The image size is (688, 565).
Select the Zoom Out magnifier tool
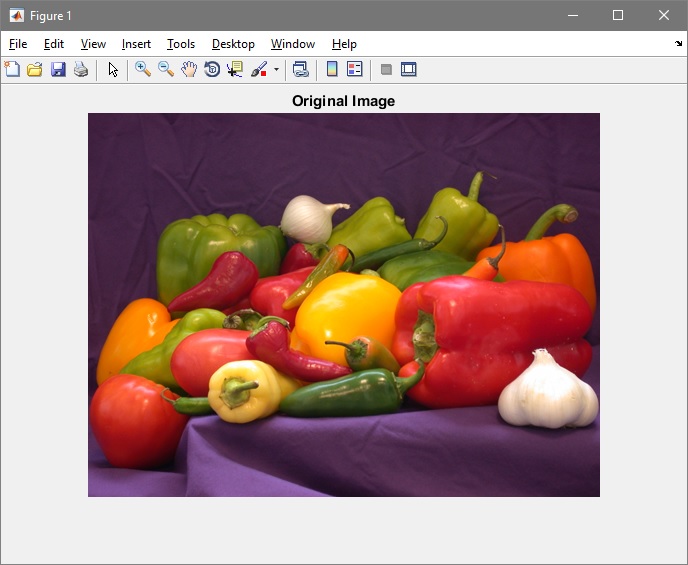point(166,69)
